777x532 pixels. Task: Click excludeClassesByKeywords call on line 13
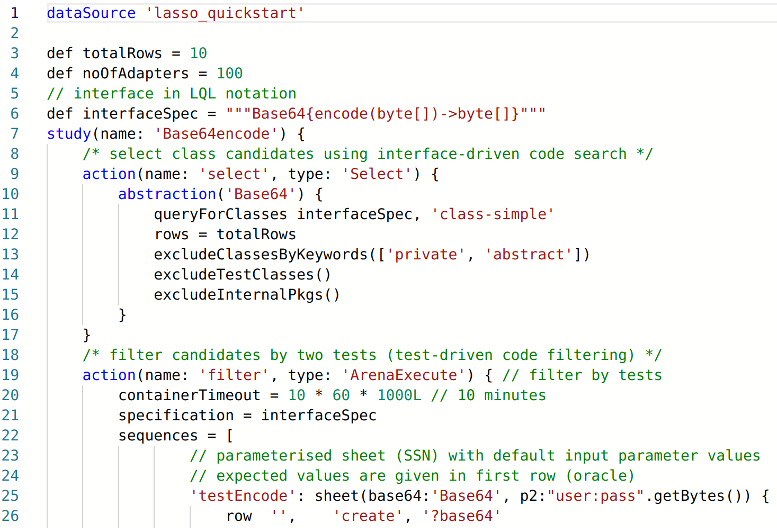(261, 254)
